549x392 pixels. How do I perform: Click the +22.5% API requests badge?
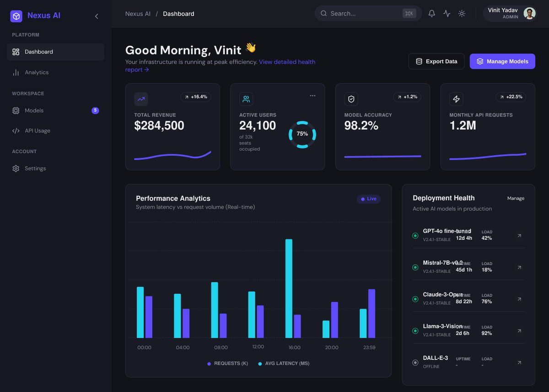511,97
